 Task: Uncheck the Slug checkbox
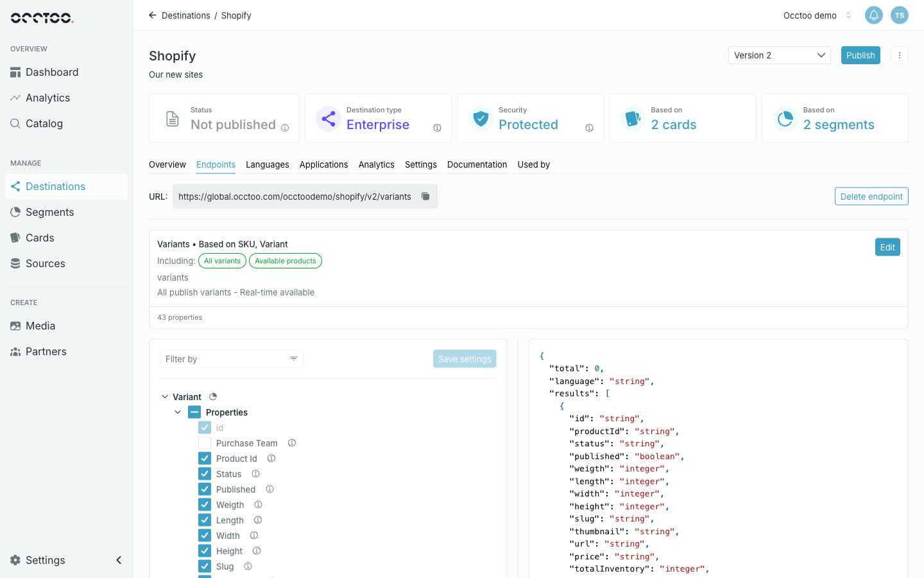coord(205,566)
